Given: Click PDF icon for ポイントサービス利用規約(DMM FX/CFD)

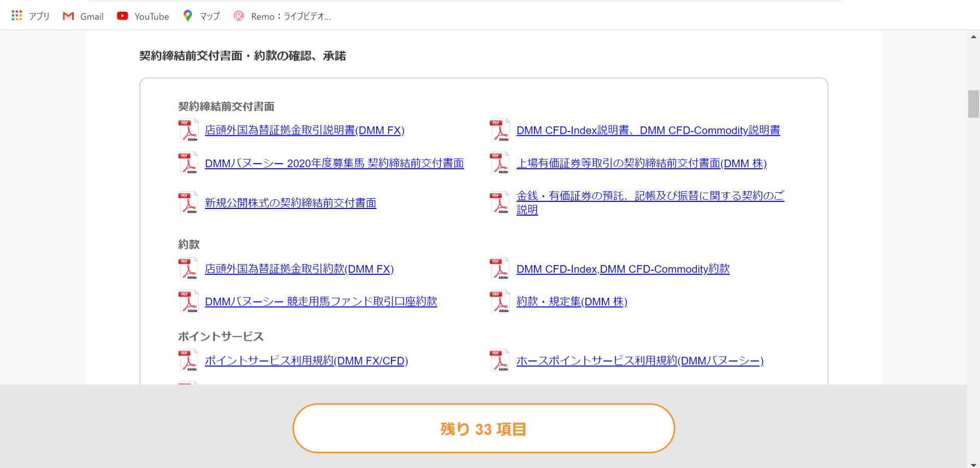Looking at the screenshot, I should [188, 361].
